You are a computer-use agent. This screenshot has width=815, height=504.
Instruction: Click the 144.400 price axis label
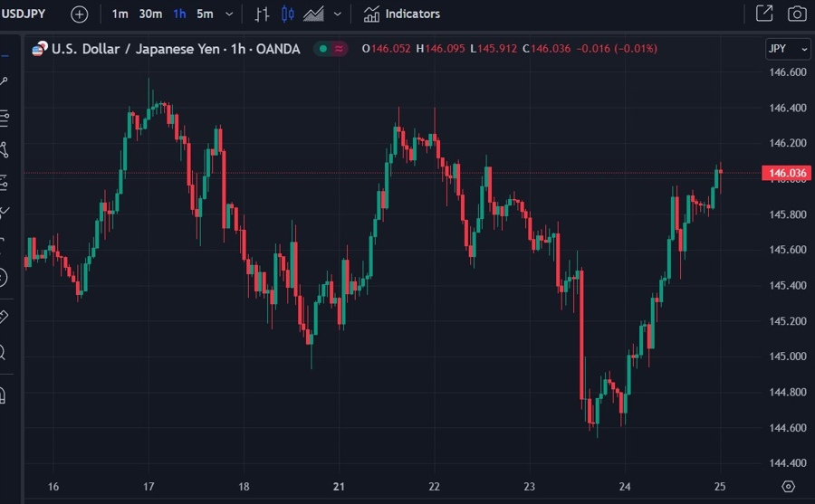[x=788, y=463]
